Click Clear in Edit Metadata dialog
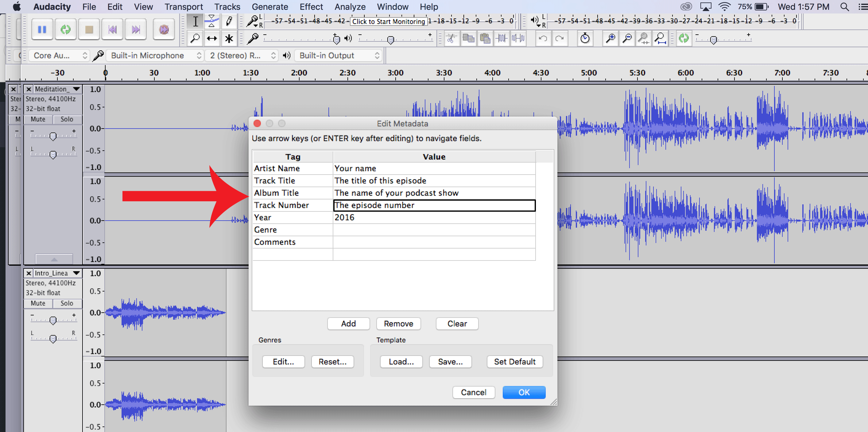The height and width of the screenshot is (432, 868). 457,324
